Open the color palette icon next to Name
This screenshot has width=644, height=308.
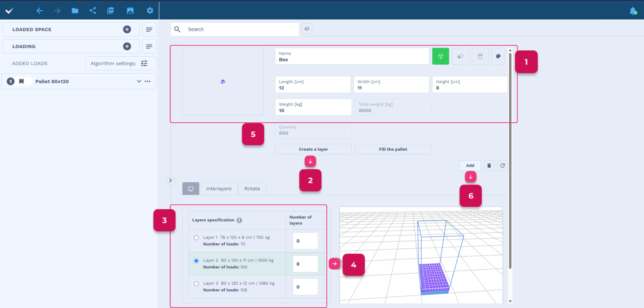click(498, 56)
